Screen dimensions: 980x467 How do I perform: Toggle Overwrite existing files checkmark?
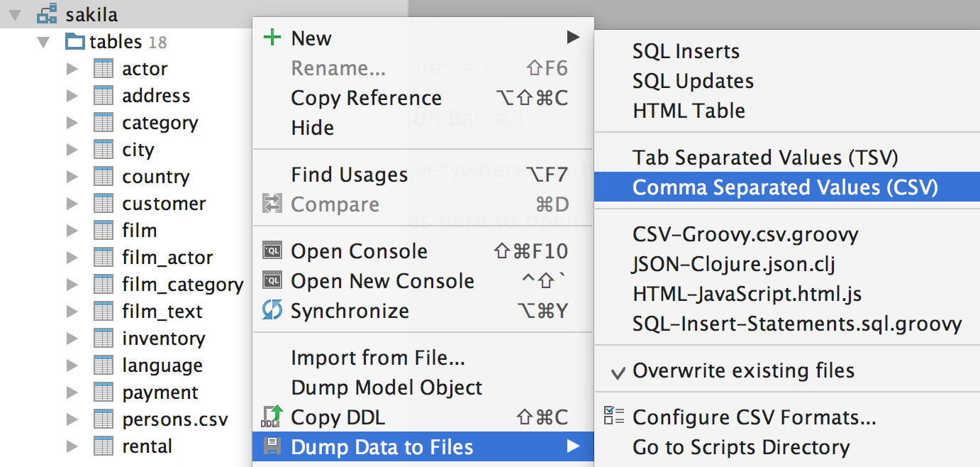click(x=618, y=371)
